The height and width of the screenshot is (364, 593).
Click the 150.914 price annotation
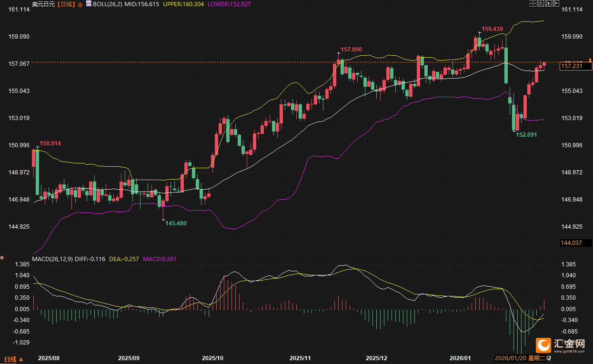click(x=50, y=143)
